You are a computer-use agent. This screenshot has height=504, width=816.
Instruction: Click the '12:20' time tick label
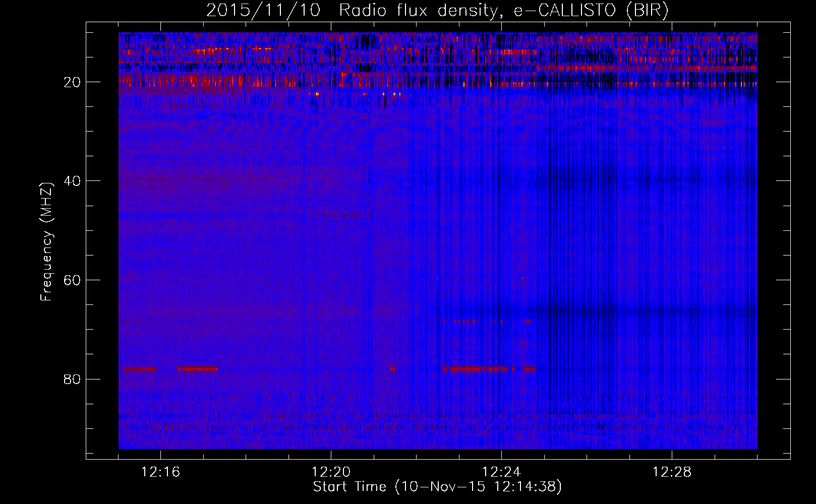[x=331, y=472]
